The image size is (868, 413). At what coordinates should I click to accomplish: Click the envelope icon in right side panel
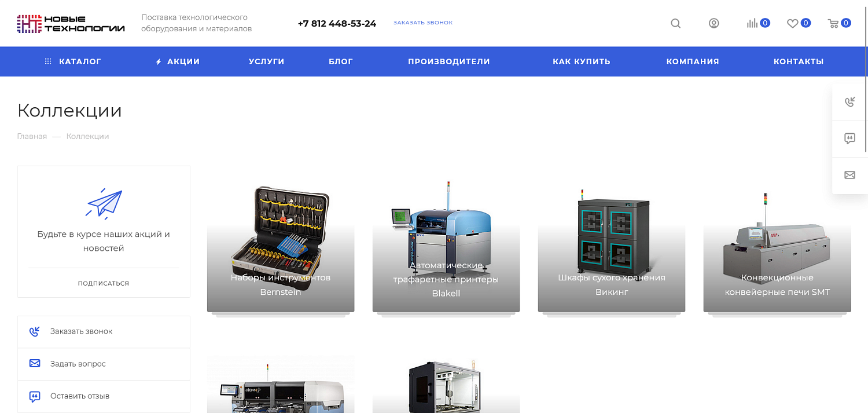849,175
